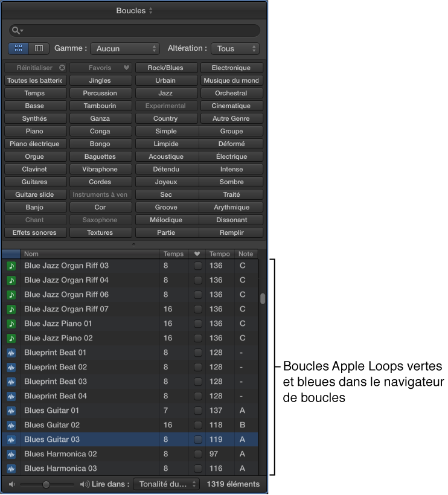The image size is (448, 495).
Task: Click blue audio icon for Blues Harmonica 03
Action: coord(11,469)
